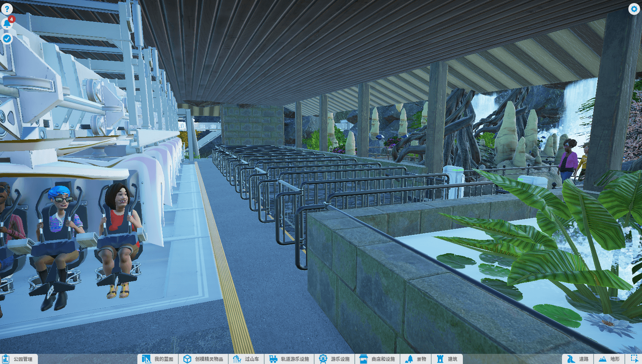Viewport: 642px width, 364px height.
Task: Open the 地形 terrain tool
Action: (x=609, y=359)
